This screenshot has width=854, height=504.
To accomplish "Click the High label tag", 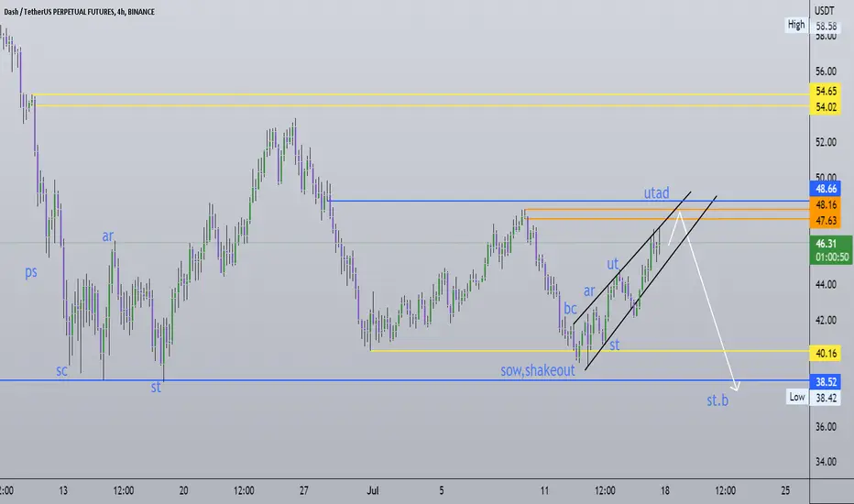I will click(795, 25).
